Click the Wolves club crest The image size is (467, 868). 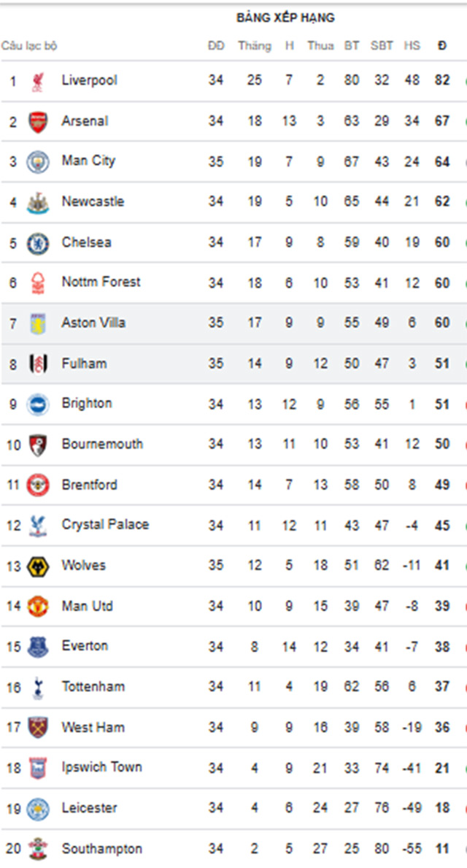38,566
